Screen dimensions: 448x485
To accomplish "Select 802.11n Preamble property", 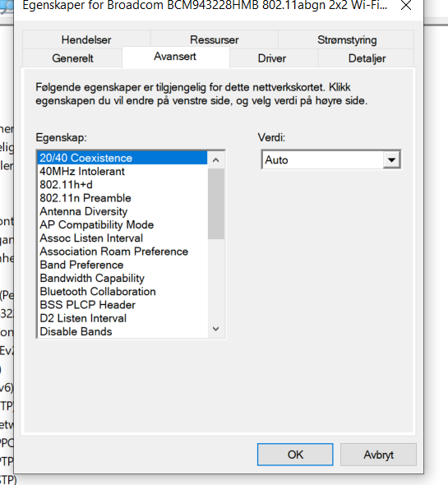I will (x=122, y=197).
